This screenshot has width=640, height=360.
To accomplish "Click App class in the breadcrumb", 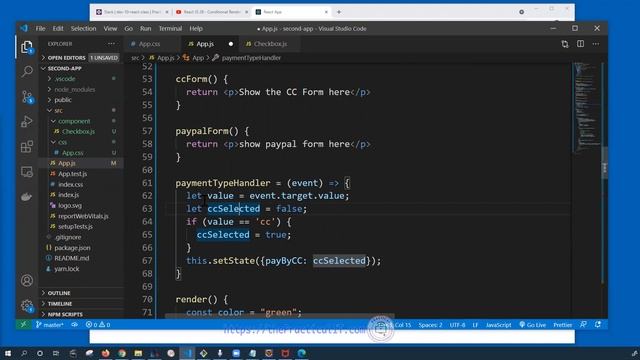I will pos(198,58).
